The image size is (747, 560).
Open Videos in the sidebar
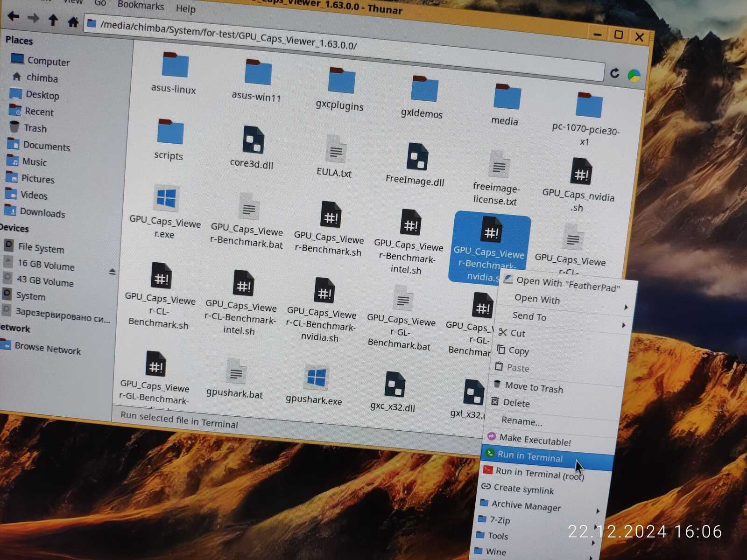[26, 195]
